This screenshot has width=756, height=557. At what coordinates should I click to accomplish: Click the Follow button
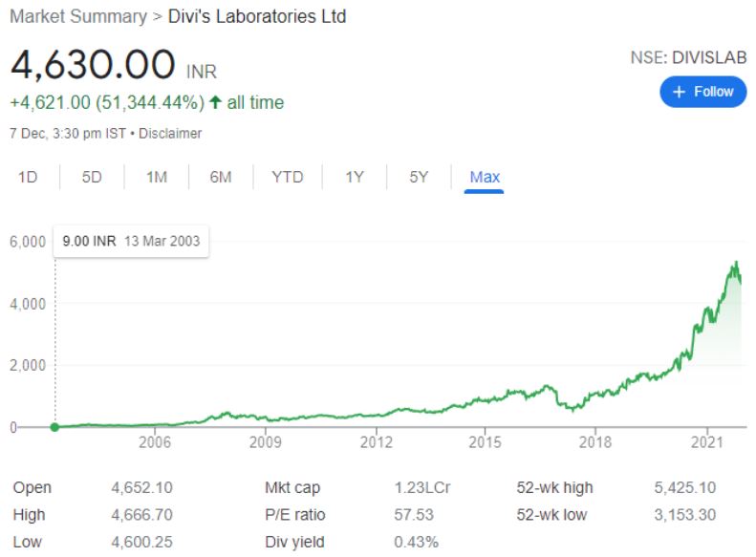(702, 92)
